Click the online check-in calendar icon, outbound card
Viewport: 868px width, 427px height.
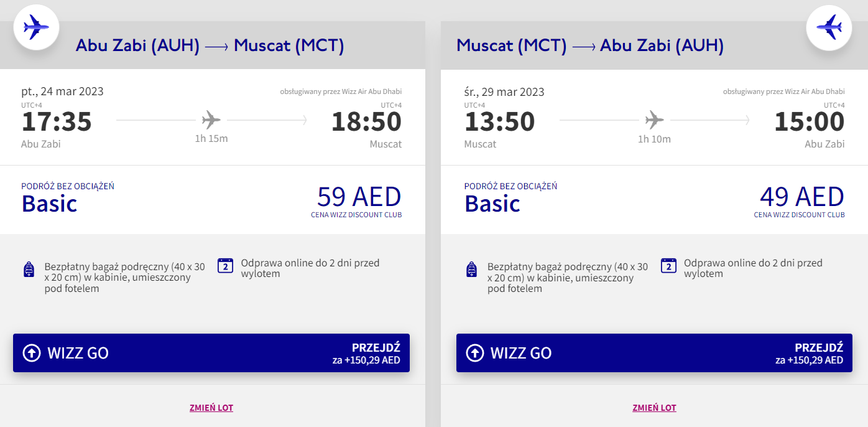pyautogui.click(x=225, y=266)
